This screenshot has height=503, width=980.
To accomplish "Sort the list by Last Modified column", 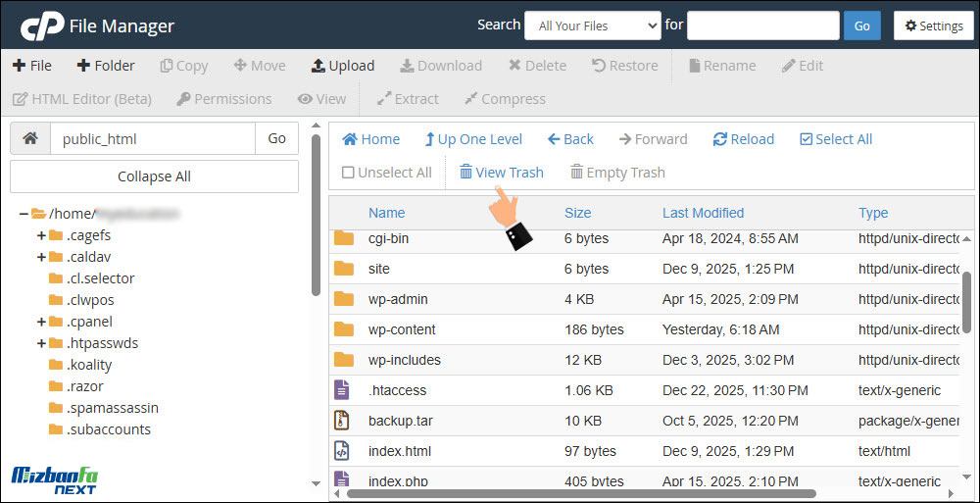I will (x=703, y=213).
